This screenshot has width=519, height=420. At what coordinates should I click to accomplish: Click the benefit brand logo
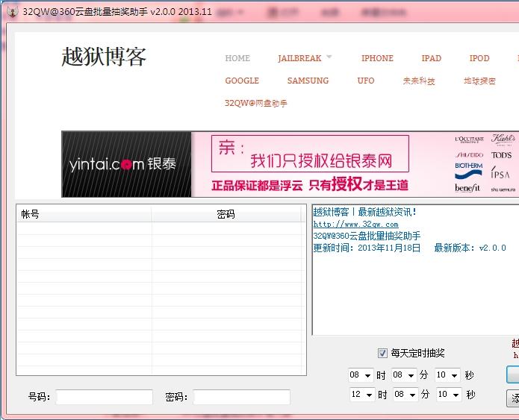(467, 188)
